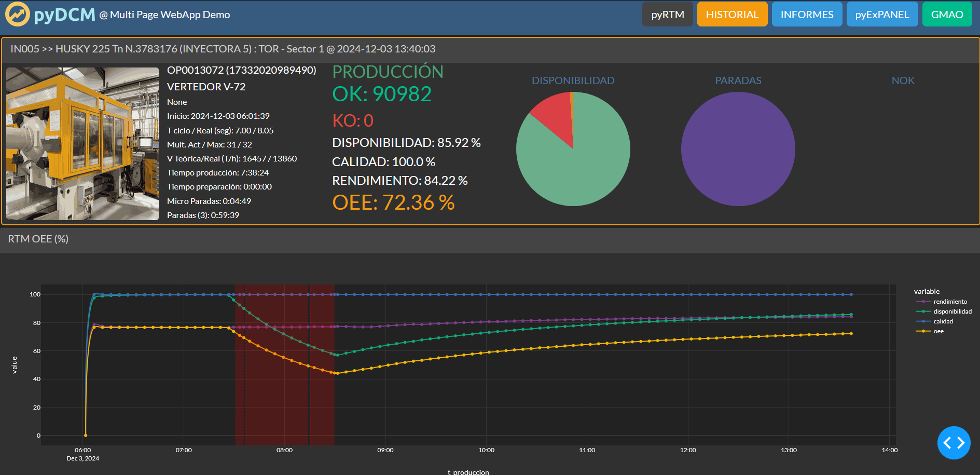Click the IN005 >> machine header bar

(223, 49)
